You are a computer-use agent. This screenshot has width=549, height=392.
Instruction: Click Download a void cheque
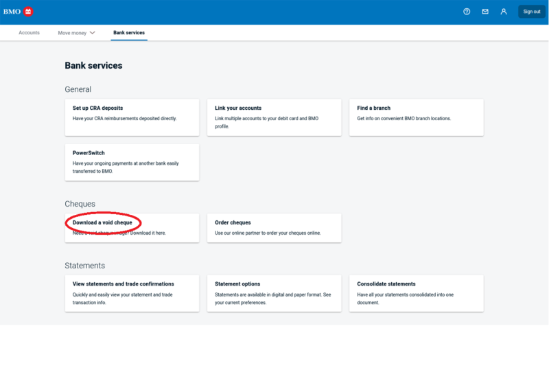[103, 223]
